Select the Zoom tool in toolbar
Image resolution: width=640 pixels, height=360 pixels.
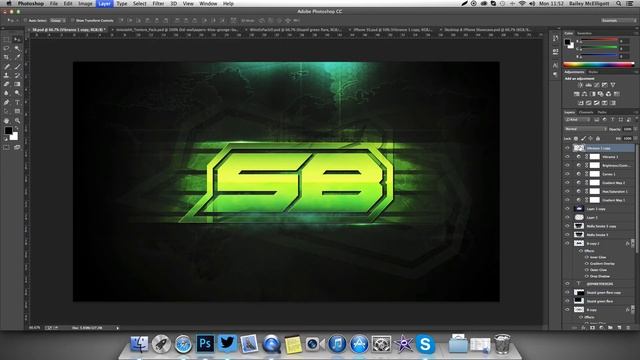click(x=17, y=121)
